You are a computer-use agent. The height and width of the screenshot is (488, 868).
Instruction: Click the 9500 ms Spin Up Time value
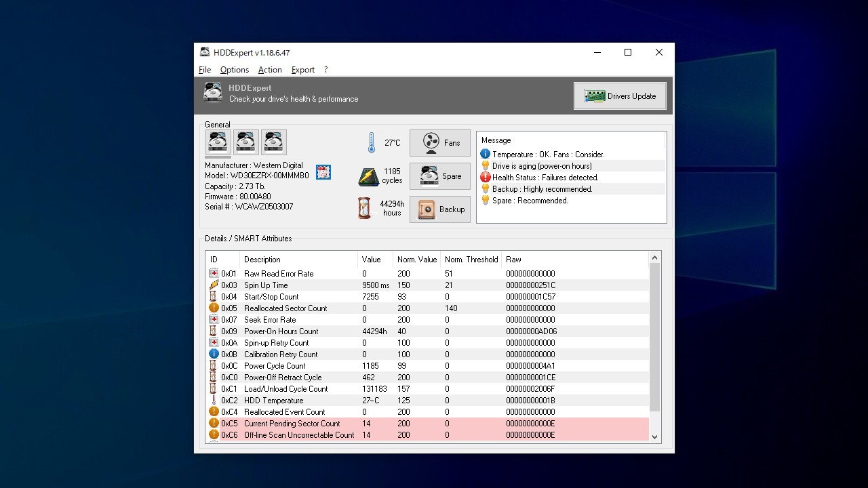tap(376, 285)
